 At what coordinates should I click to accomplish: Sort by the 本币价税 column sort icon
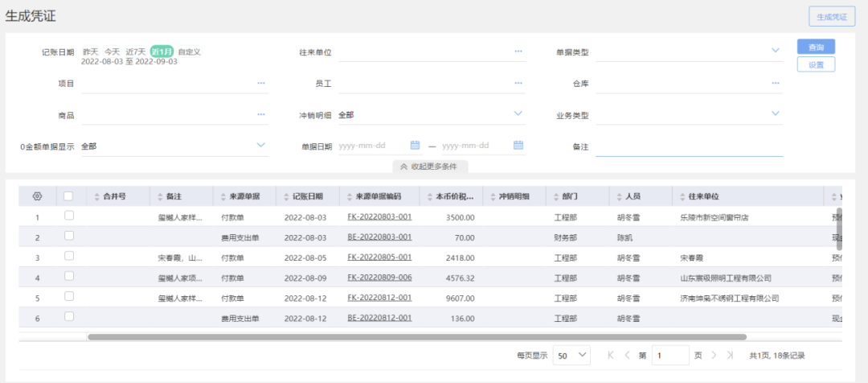click(x=430, y=196)
